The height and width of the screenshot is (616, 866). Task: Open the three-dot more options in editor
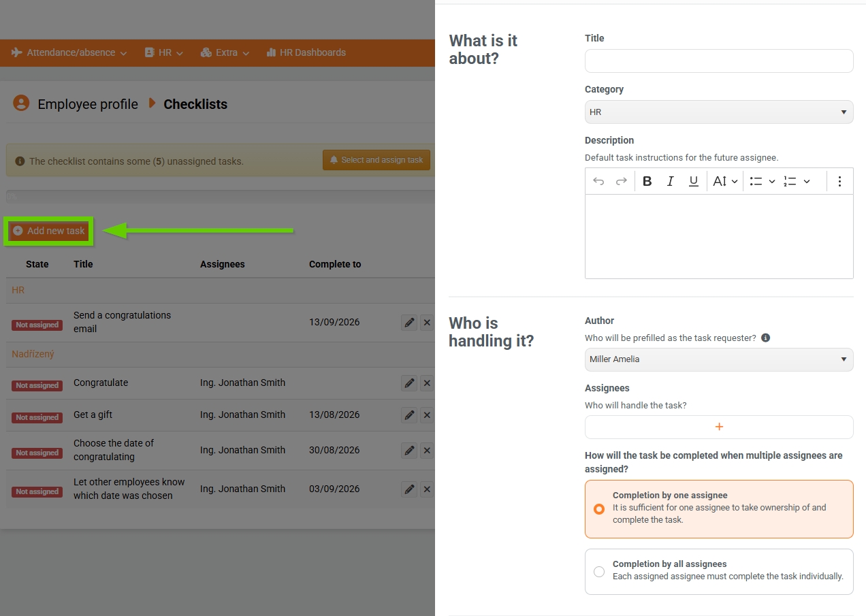(x=839, y=181)
